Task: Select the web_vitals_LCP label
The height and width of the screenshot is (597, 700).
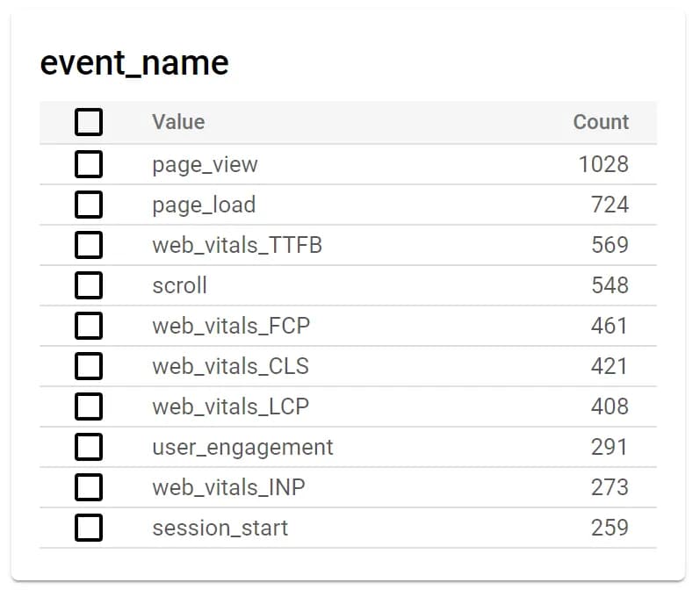Action: point(230,406)
